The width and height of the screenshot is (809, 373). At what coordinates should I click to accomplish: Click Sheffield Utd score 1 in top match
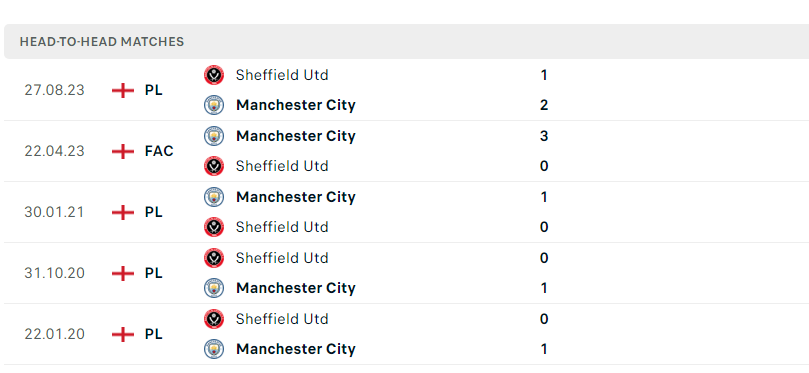[x=544, y=75]
